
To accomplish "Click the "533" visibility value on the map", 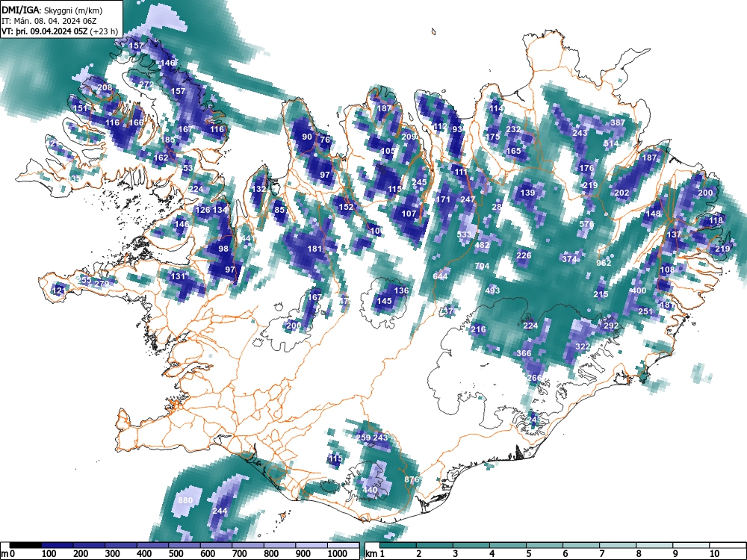I will (464, 234).
